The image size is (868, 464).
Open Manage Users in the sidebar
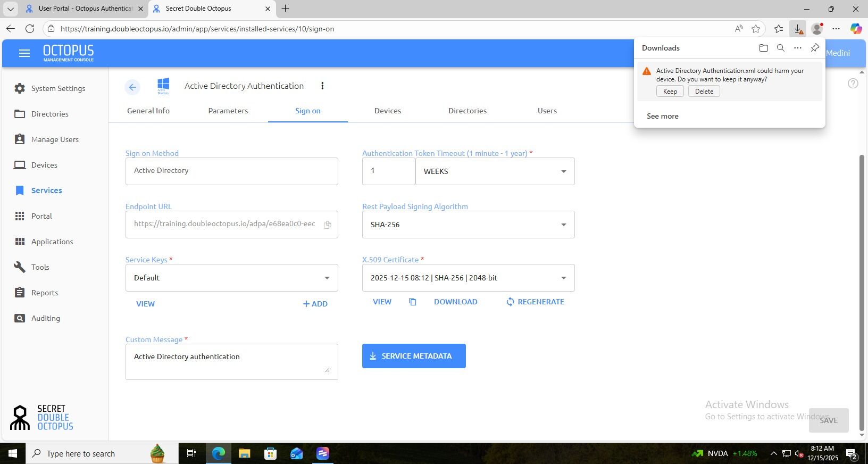47,139
